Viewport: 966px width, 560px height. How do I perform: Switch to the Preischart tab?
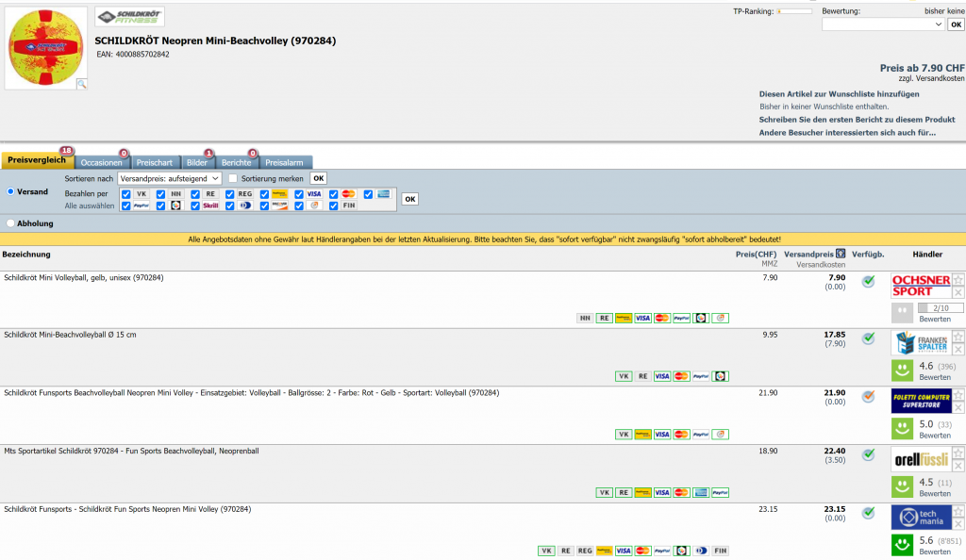click(x=154, y=163)
